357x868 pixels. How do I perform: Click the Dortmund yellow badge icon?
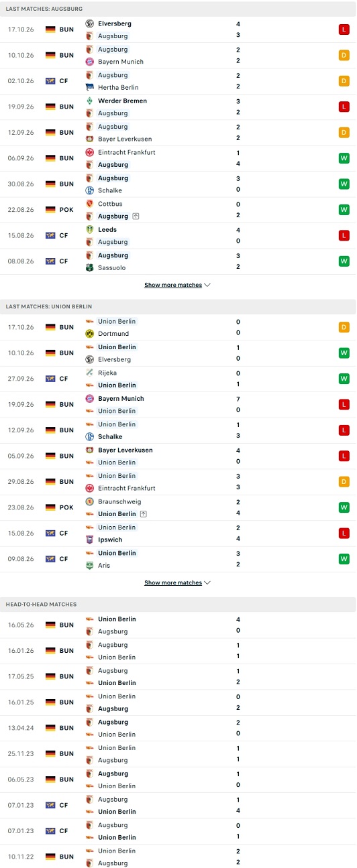(x=89, y=333)
